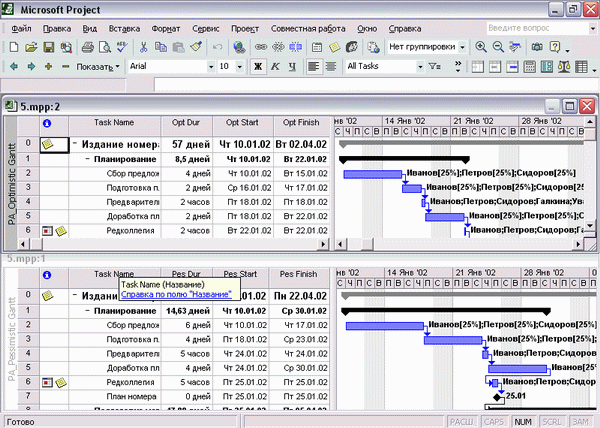Open the Help question mark icon
Screen dimensions: 600x428
pos(555,47)
